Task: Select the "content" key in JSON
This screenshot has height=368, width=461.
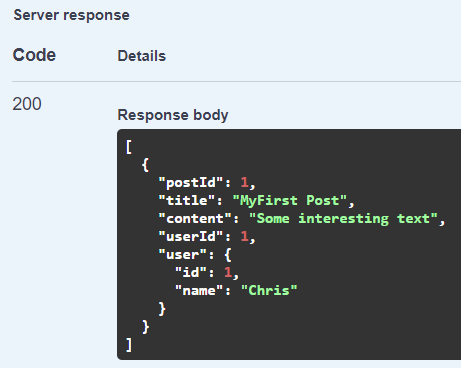Action: pos(195,219)
